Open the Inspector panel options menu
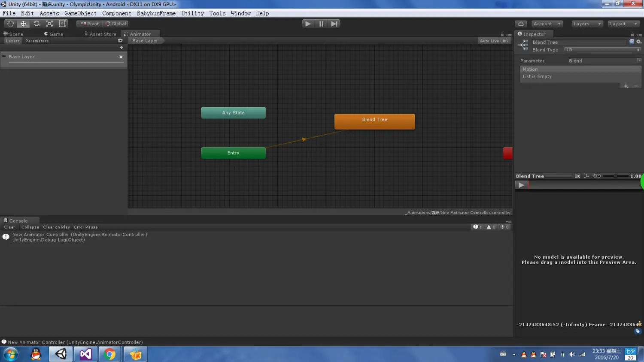644x362 pixels. point(639,35)
